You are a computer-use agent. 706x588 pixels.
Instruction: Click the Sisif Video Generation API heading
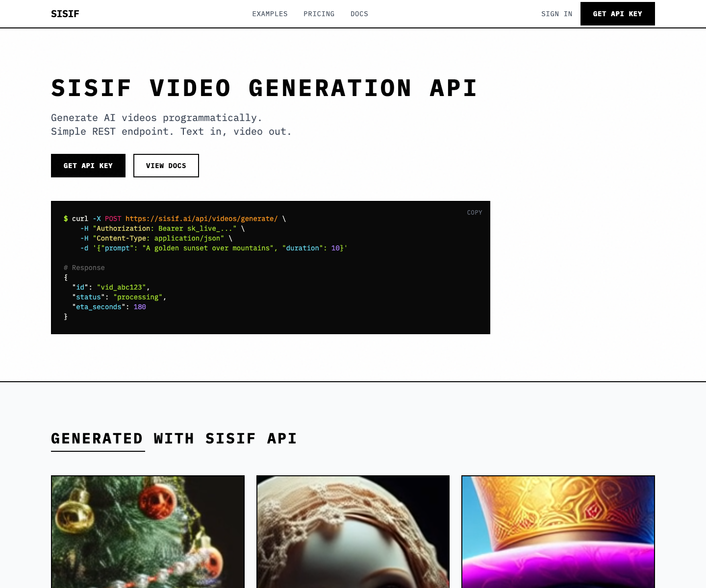[x=264, y=88]
